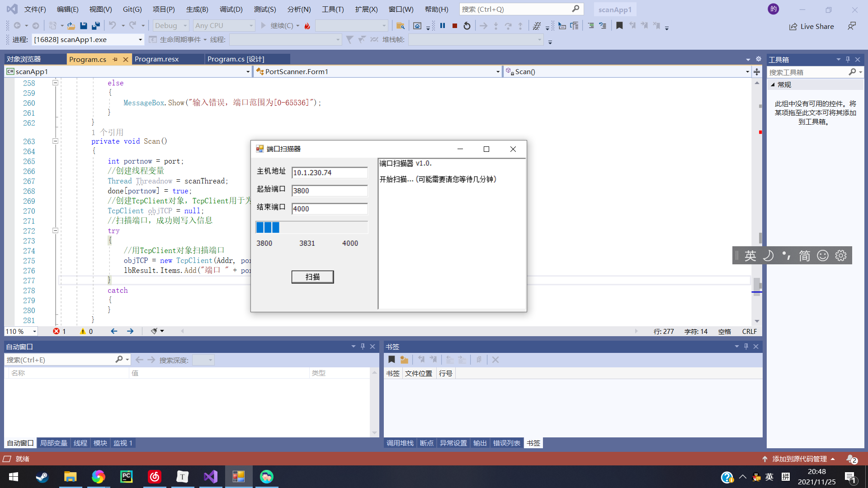This screenshot has width=868, height=488.
Task: Click the Save file icon in toolbar
Action: [x=83, y=26]
